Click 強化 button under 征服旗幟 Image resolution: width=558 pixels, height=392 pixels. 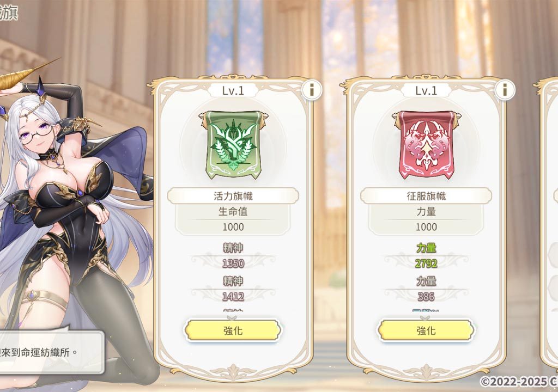pos(426,330)
